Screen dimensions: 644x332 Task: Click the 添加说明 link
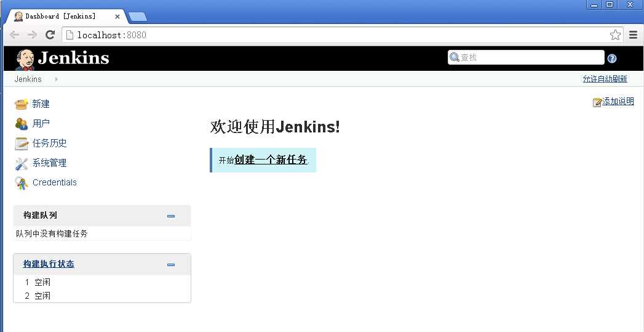[618, 102]
